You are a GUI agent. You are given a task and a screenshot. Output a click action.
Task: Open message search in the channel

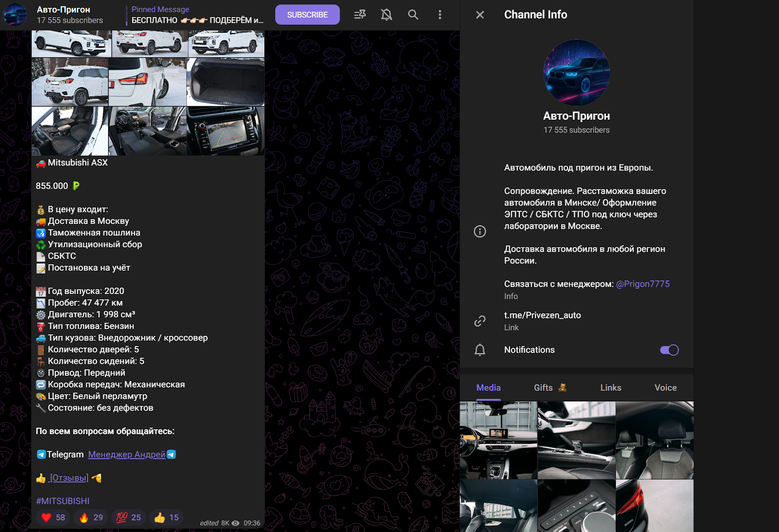[x=413, y=15]
